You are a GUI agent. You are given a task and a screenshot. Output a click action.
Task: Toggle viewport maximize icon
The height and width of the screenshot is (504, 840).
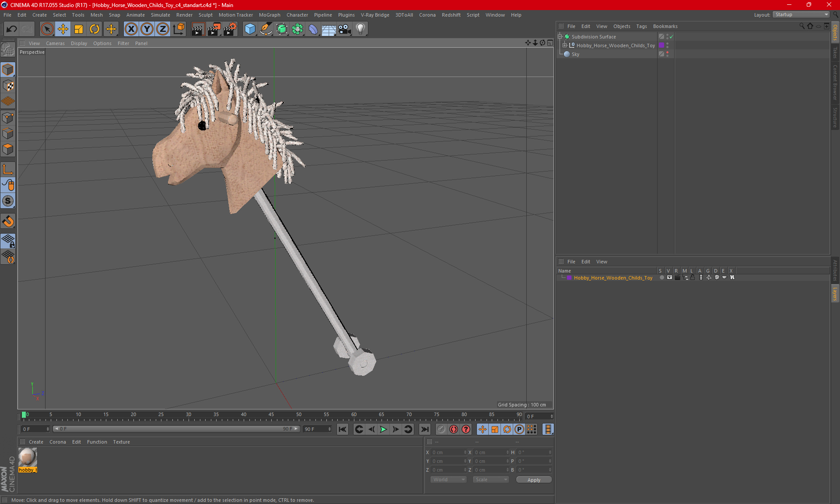550,43
